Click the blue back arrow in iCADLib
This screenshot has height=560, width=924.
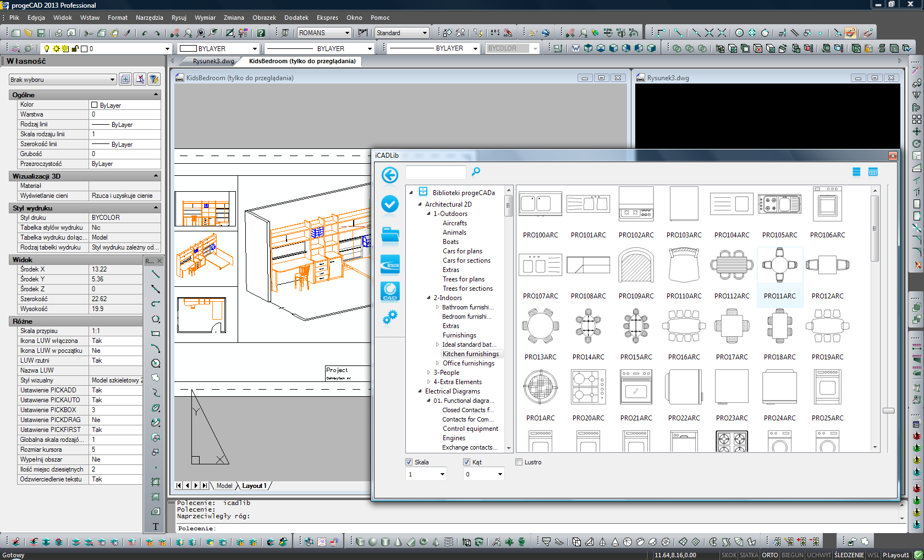coord(390,175)
